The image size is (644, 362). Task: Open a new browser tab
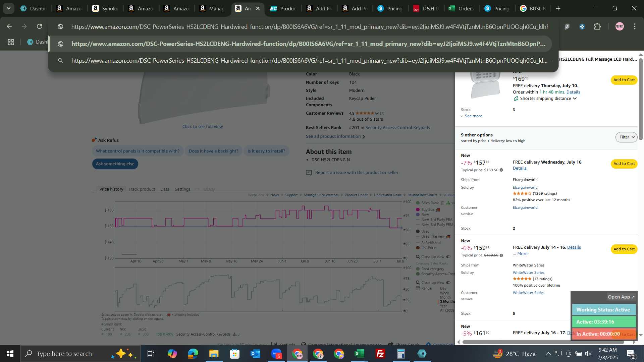(x=558, y=8)
